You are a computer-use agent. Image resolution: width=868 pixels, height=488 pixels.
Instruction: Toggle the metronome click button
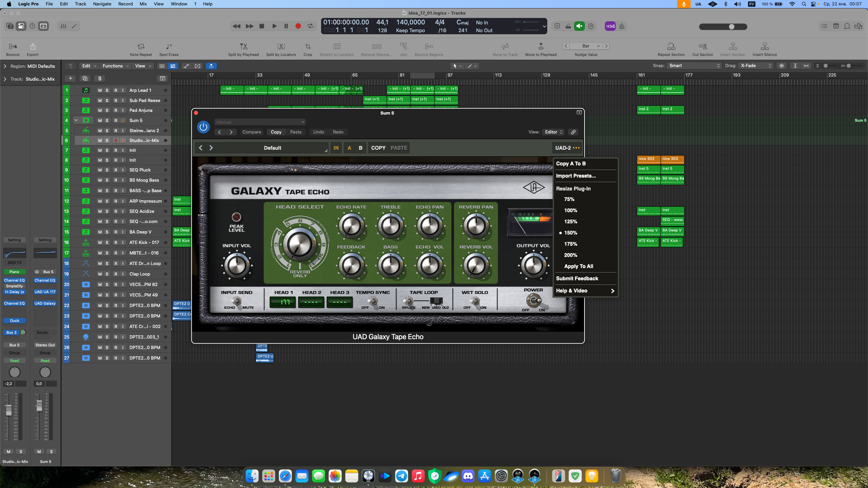tap(622, 26)
